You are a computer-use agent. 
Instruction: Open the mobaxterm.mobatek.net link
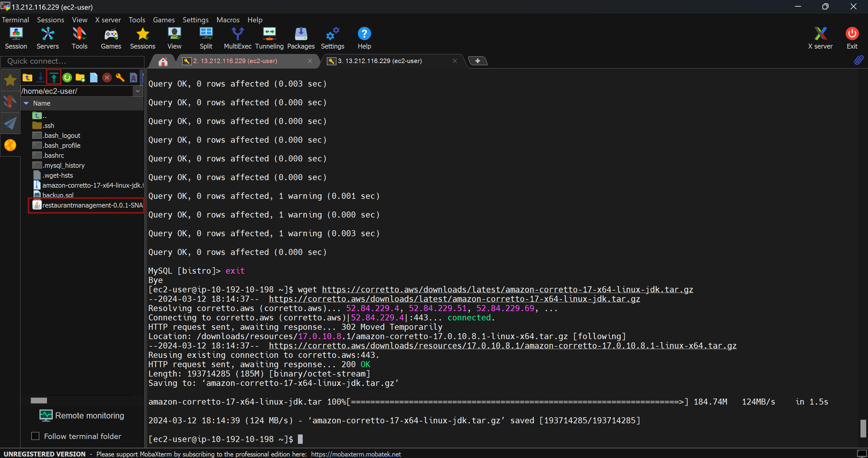point(356,454)
